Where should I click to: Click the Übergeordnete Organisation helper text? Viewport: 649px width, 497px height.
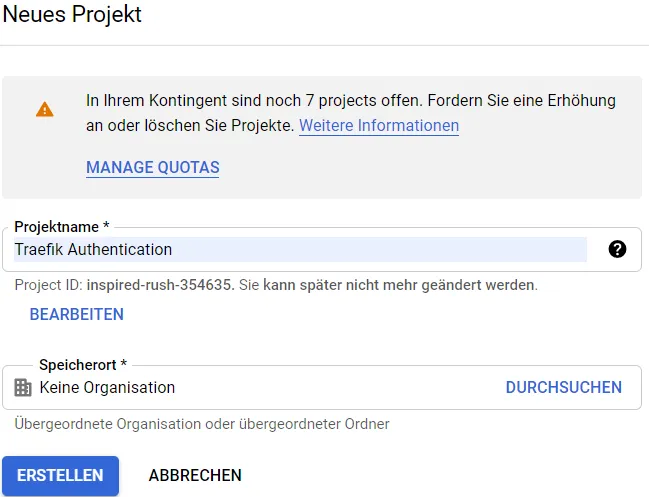202,424
